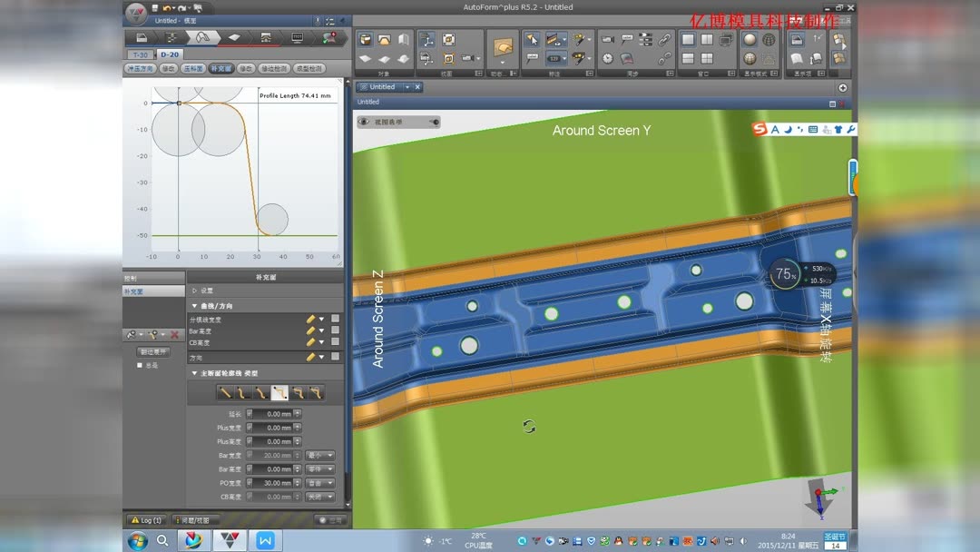
Task: Open the PO宽度 自由 dropdown
Action: [x=320, y=483]
